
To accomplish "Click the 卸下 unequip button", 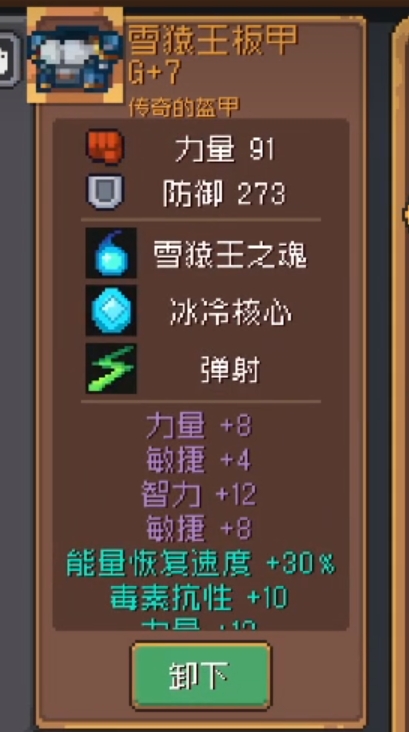I will click(x=201, y=676).
